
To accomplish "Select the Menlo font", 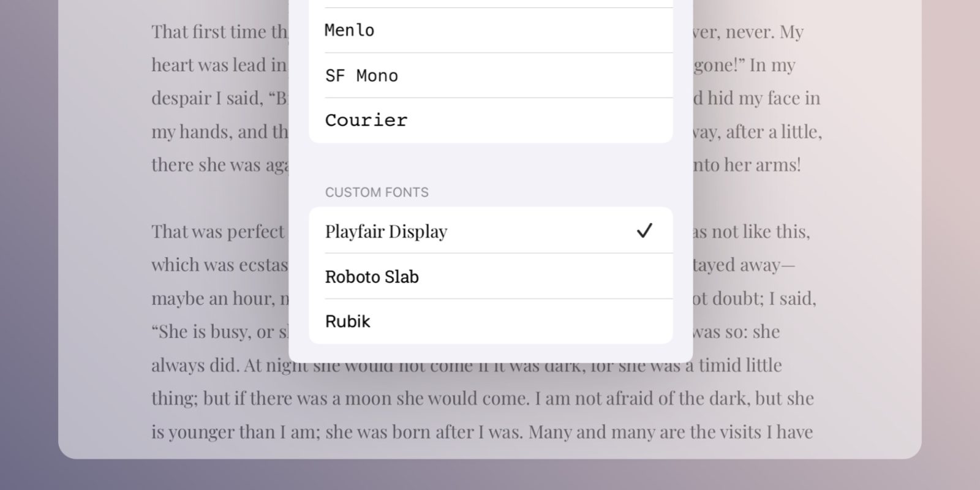I will [490, 30].
